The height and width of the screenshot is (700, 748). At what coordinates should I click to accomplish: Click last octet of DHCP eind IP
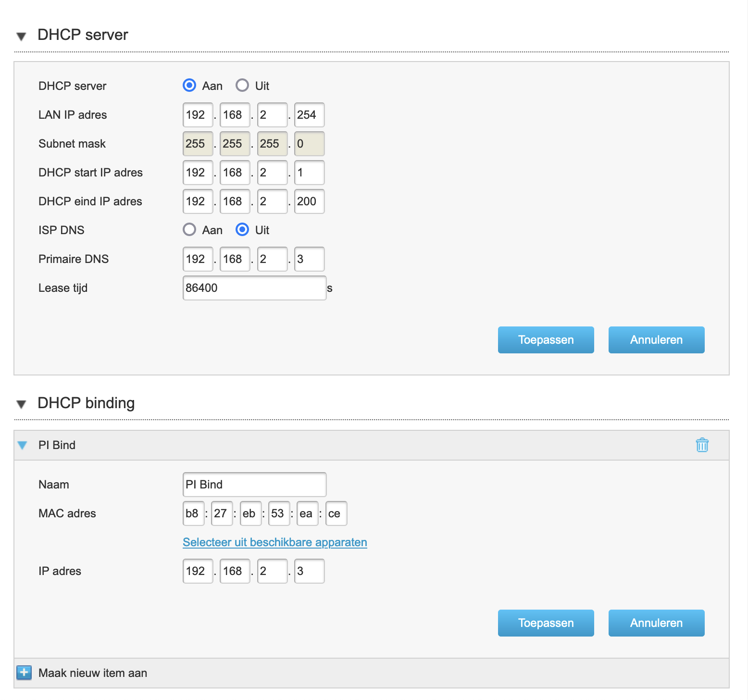[309, 201]
